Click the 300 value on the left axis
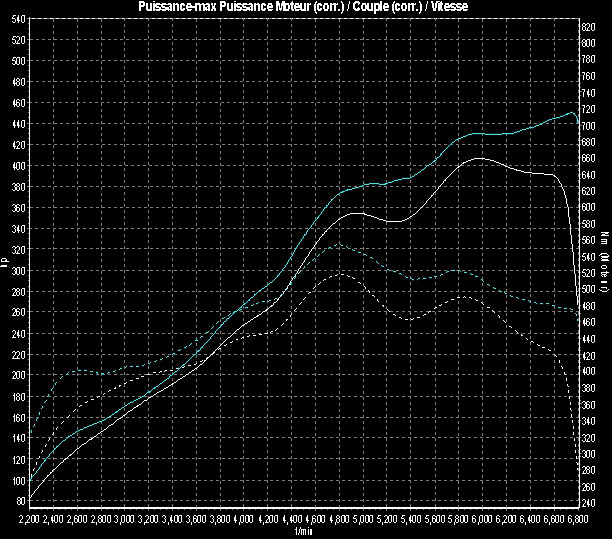612x539 pixels. 19,270
